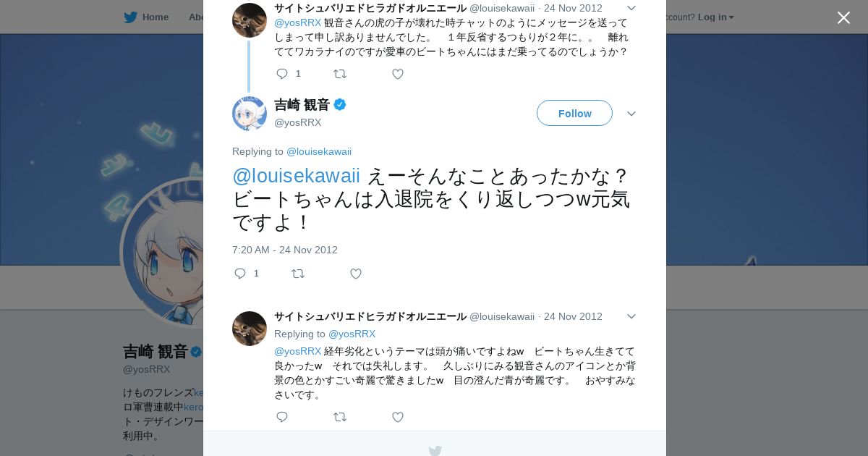Open @louisekawaii link in Replying to line
The height and width of the screenshot is (456, 868).
(x=319, y=151)
